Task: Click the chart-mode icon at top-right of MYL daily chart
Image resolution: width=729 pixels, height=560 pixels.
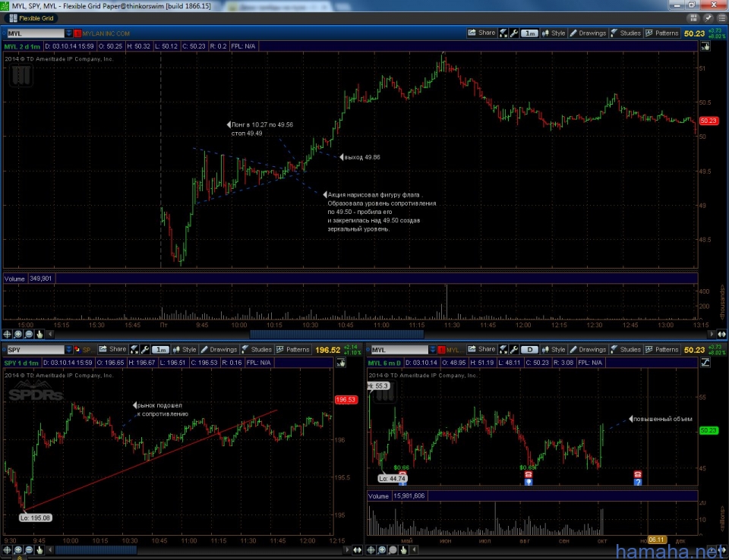Action: point(705,363)
